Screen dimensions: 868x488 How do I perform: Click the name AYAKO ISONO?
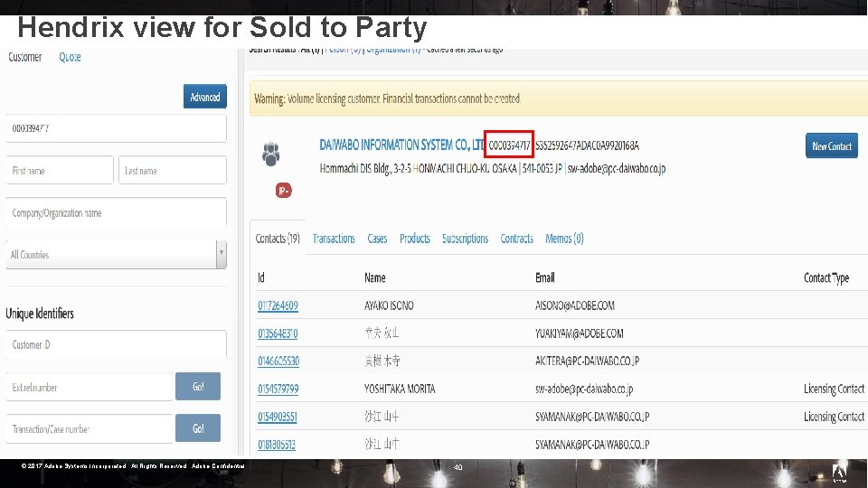[x=389, y=305]
